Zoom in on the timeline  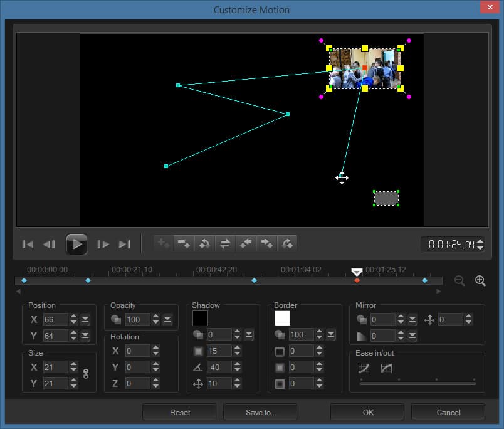point(480,281)
